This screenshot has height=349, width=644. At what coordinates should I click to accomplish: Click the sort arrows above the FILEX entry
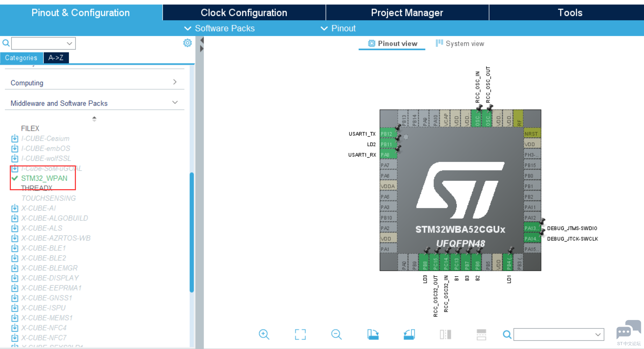[94, 119]
